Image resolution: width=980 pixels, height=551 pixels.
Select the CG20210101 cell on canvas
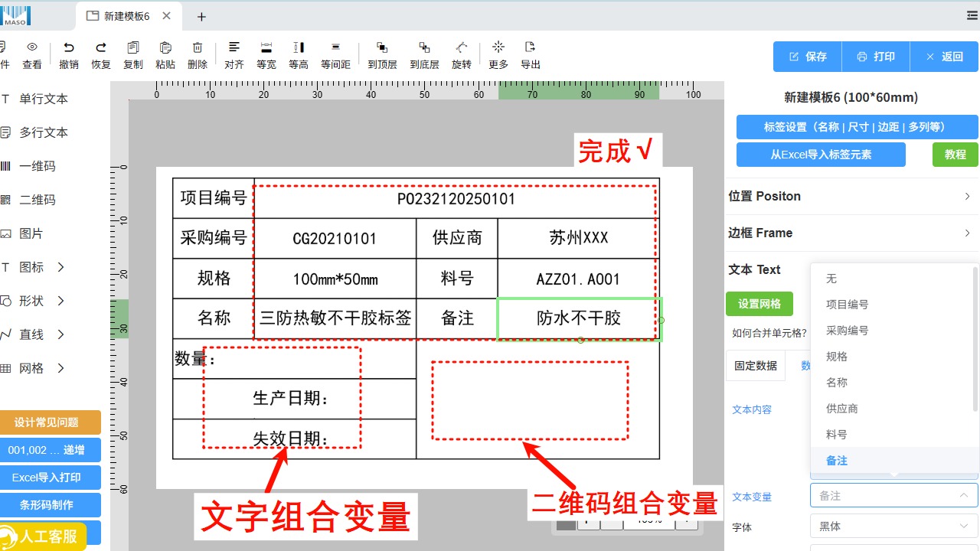pyautogui.click(x=335, y=239)
